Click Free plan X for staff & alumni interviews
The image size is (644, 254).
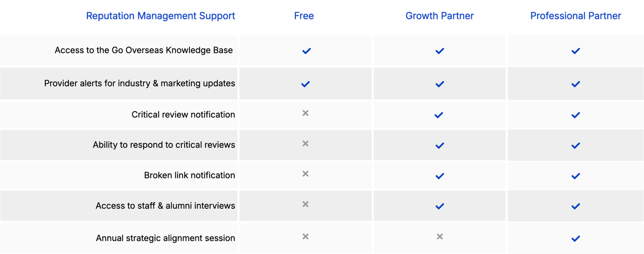(306, 204)
